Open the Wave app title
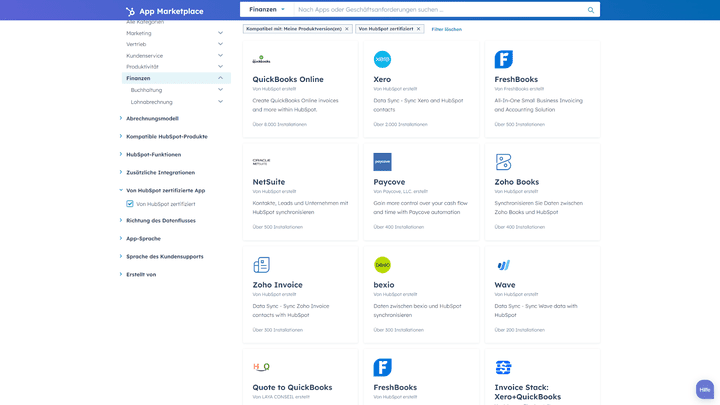 click(x=505, y=285)
